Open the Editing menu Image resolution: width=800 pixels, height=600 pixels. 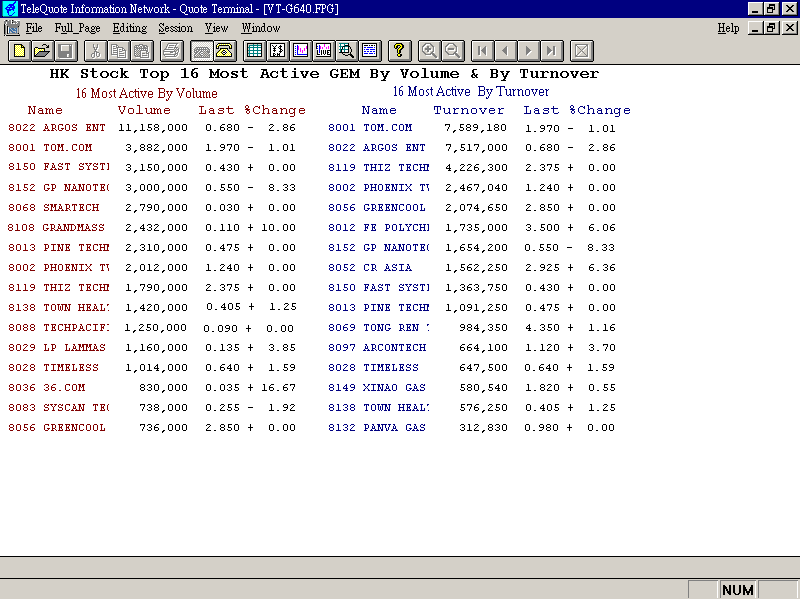(x=130, y=28)
